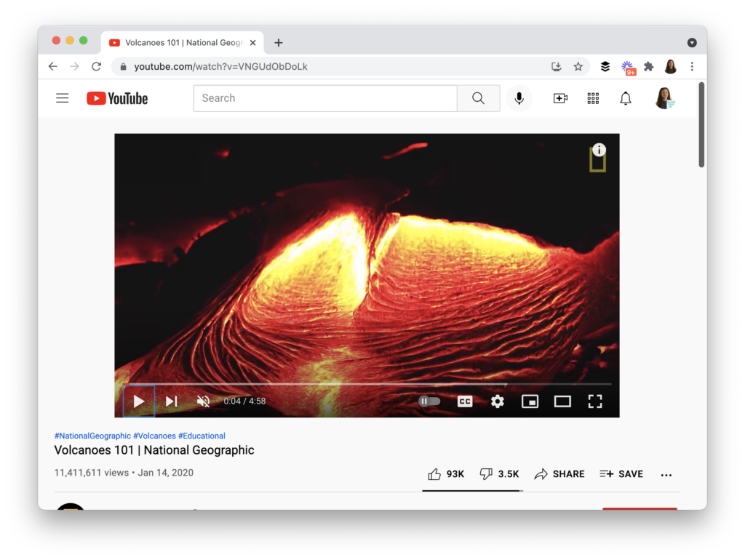Viewport: 745px width, 560px height.
Task: Enable captions with the CC icon
Action: tap(465, 401)
